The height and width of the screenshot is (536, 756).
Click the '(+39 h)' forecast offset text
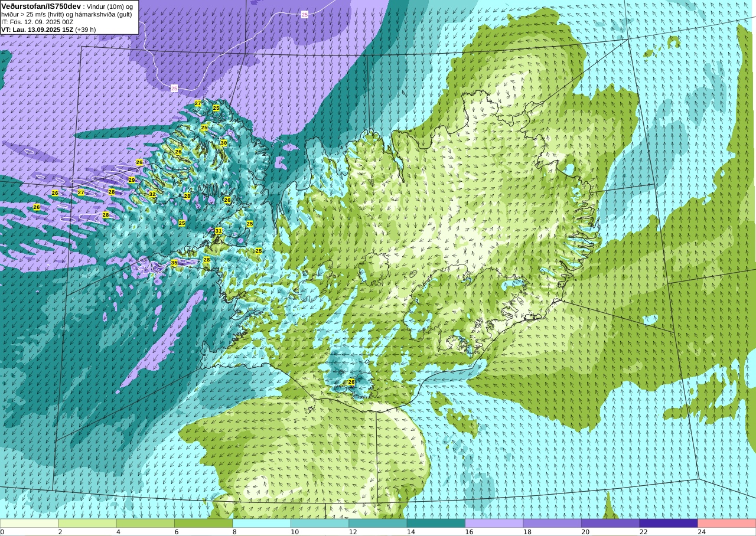pyautogui.click(x=85, y=30)
